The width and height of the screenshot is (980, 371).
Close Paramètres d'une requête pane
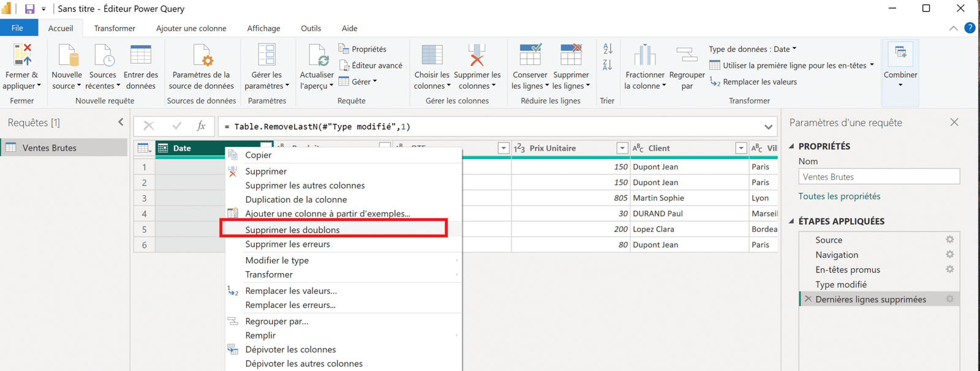pos(954,122)
